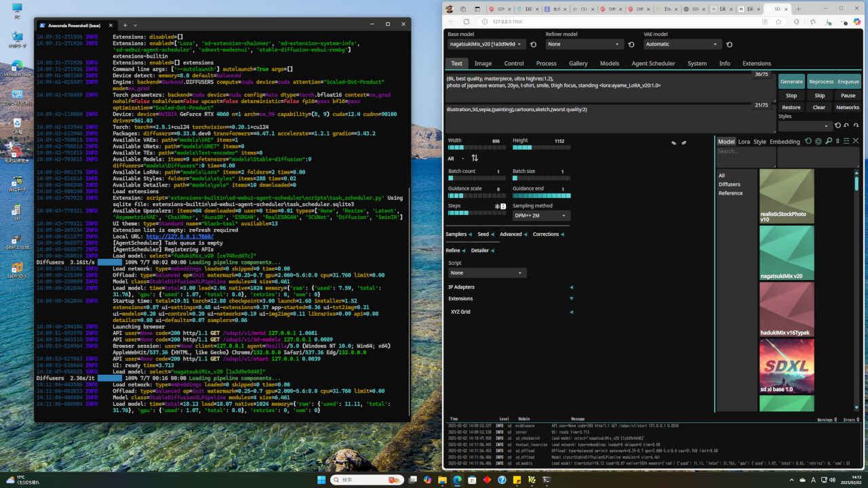Refresh the networks panel list
This screenshot has height=488, width=868.
click(808, 141)
